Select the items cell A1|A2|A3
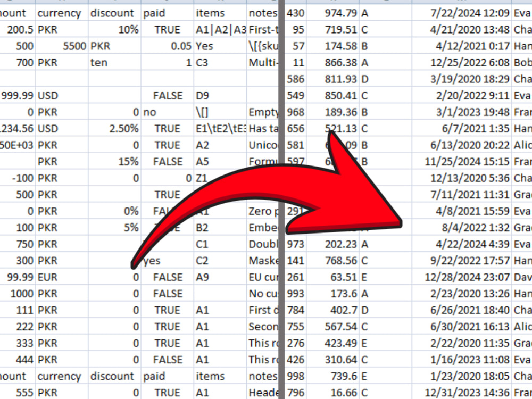 click(220, 29)
